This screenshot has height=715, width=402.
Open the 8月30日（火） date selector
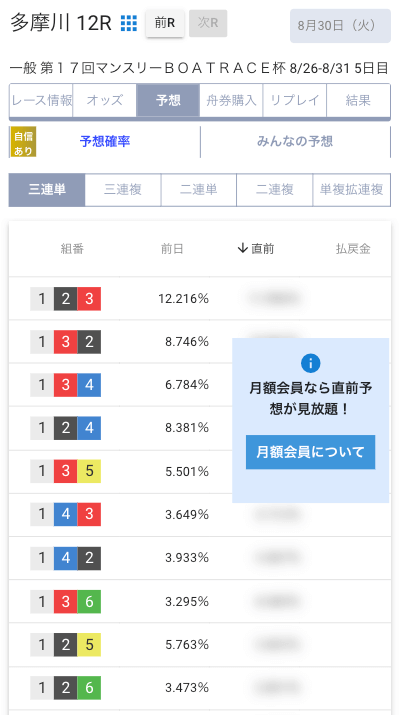(x=340, y=26)
